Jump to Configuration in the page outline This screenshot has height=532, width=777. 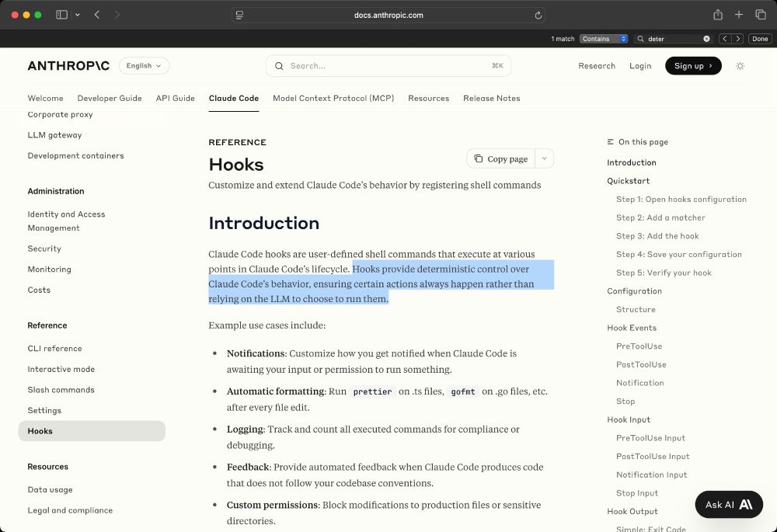pos(634,291)
